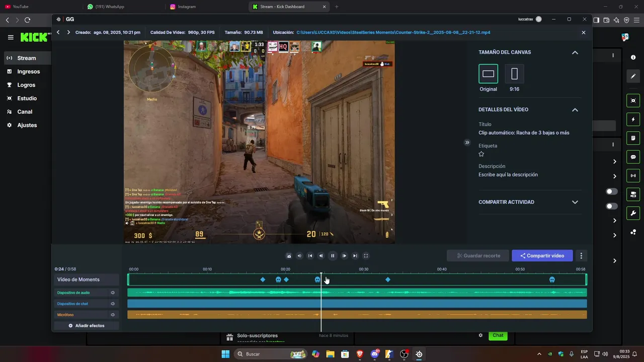Collapse the right details panel with double-chevron
644x362 pixels.
coord(467,142)
